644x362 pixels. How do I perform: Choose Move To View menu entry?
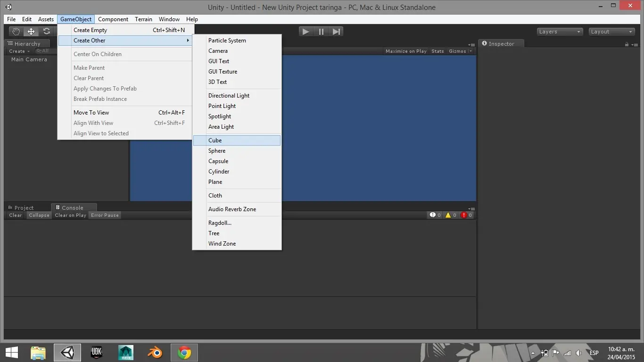(125, 113)
